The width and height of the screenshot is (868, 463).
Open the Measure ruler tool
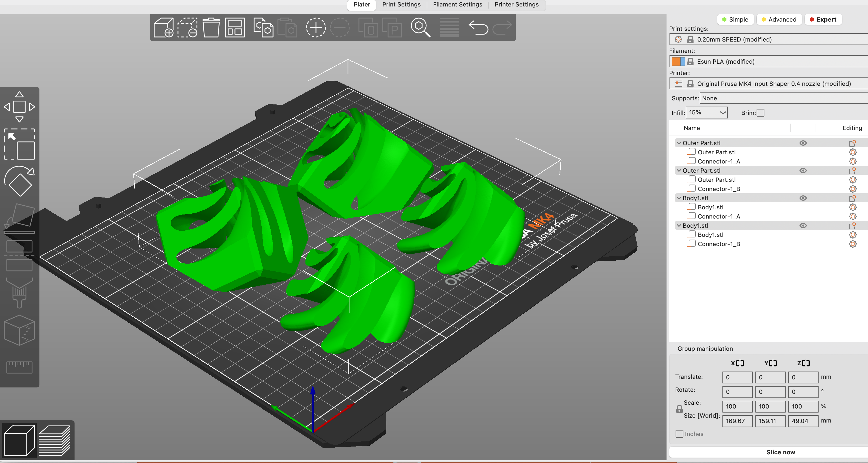tap(19, 367)
